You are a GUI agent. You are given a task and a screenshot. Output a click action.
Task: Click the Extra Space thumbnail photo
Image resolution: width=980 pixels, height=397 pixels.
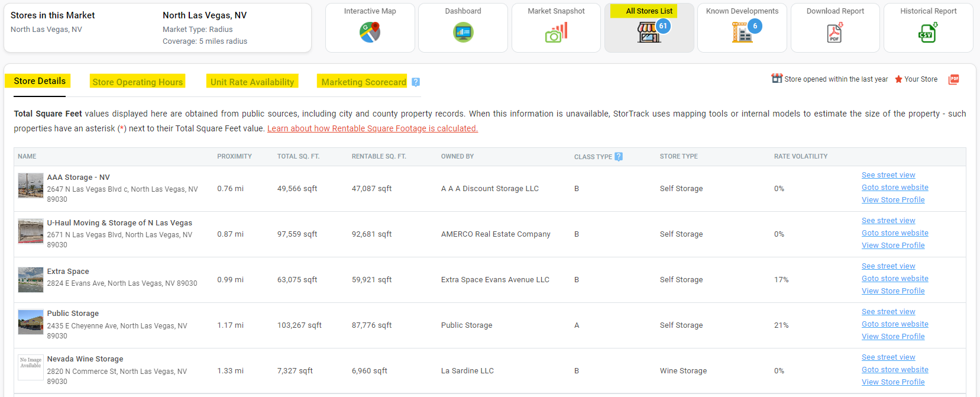[31, 280]
